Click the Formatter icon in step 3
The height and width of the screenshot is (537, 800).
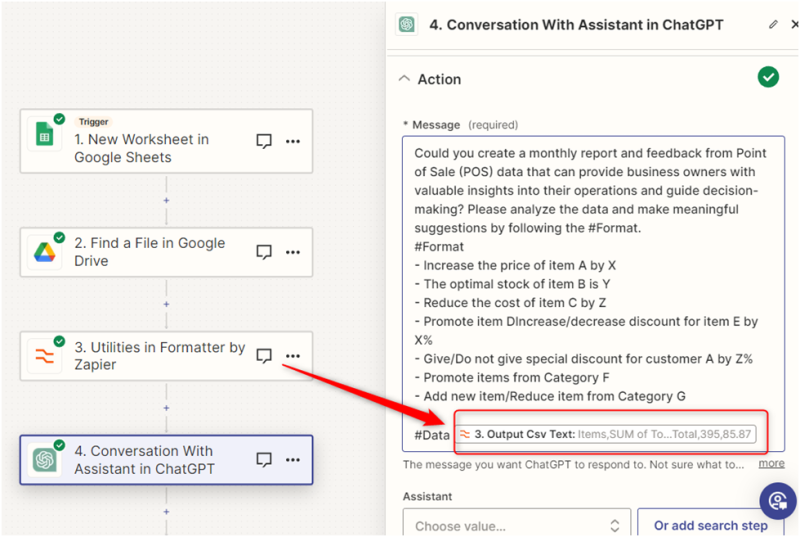(x=44, y=355)
